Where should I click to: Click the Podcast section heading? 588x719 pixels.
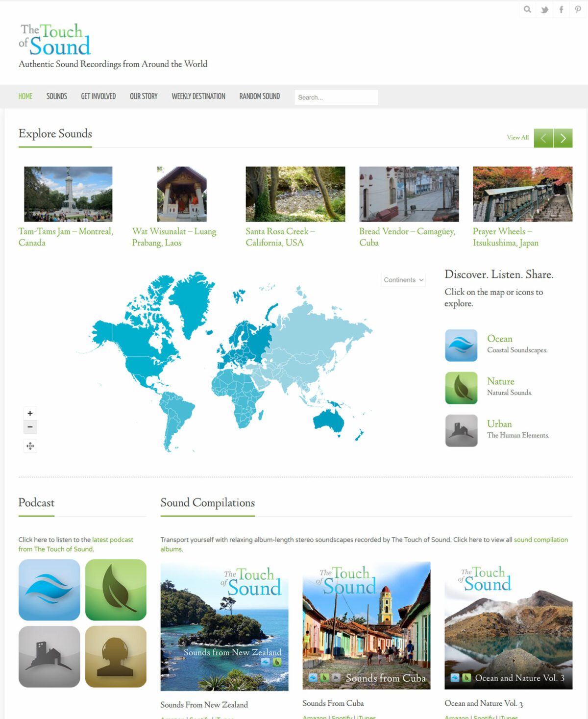(36, 503)
